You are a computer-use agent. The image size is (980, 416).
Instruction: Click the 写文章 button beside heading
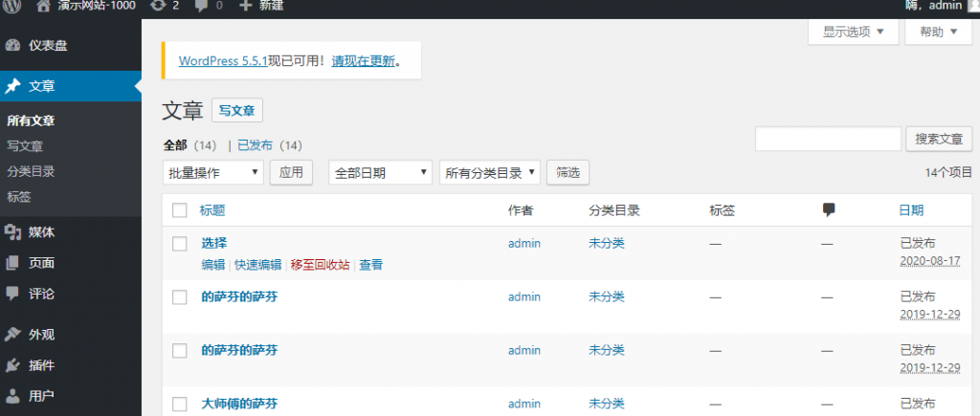click(237, 111)
